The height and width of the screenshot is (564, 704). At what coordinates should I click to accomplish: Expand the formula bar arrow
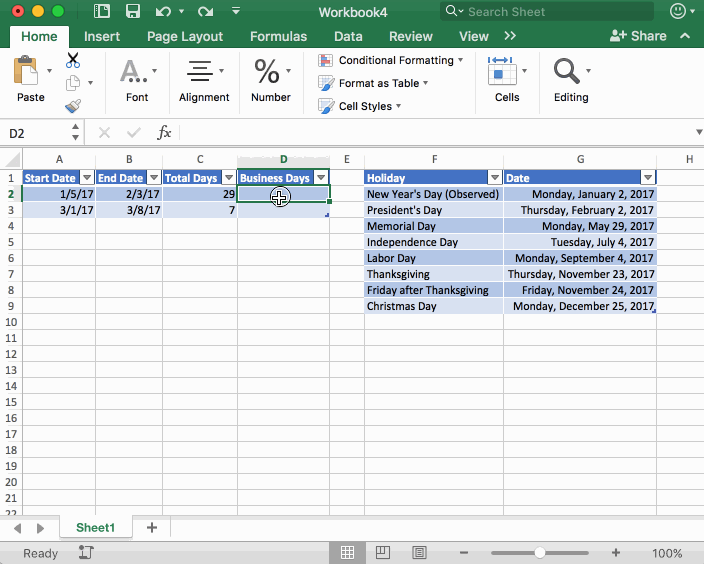pos(699,132)
